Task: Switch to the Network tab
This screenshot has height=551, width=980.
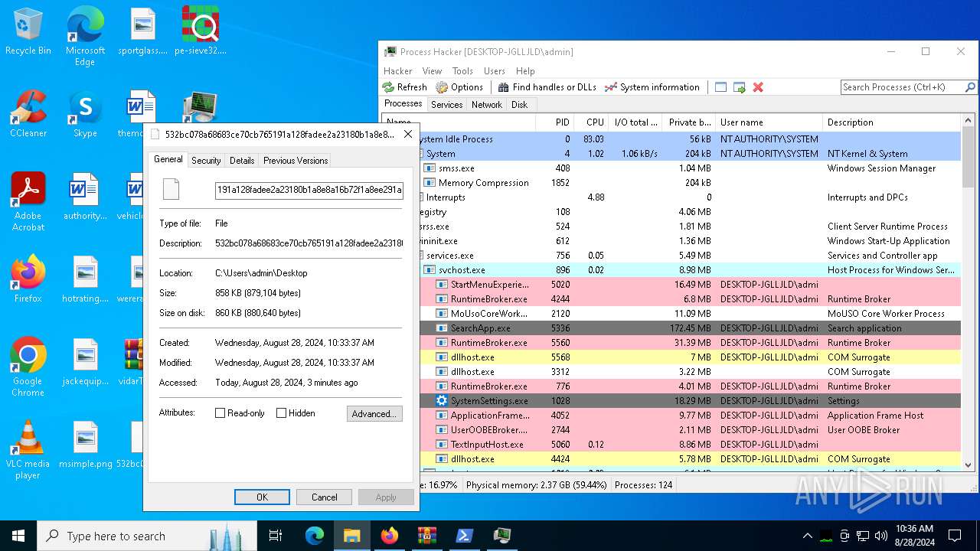Action: point(487,105)
